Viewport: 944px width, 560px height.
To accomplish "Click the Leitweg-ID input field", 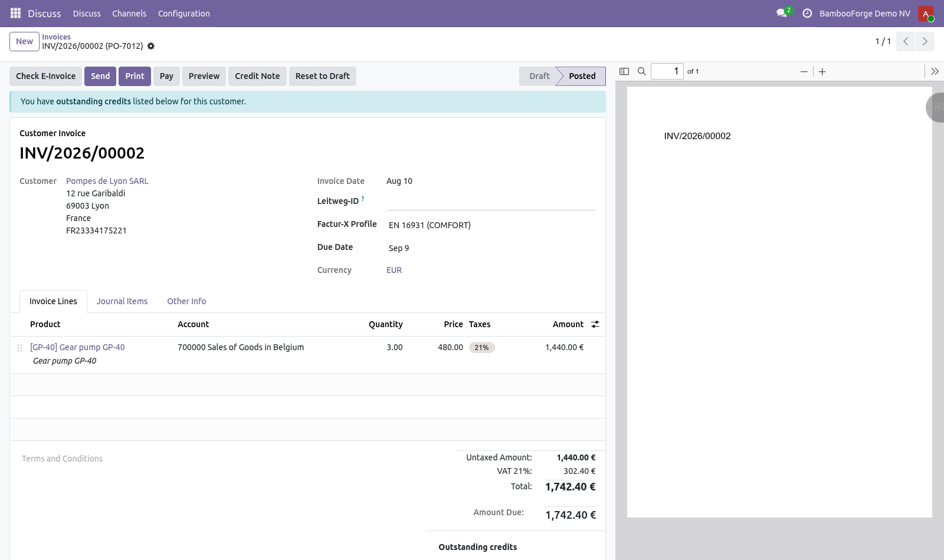I will (491, 202).
